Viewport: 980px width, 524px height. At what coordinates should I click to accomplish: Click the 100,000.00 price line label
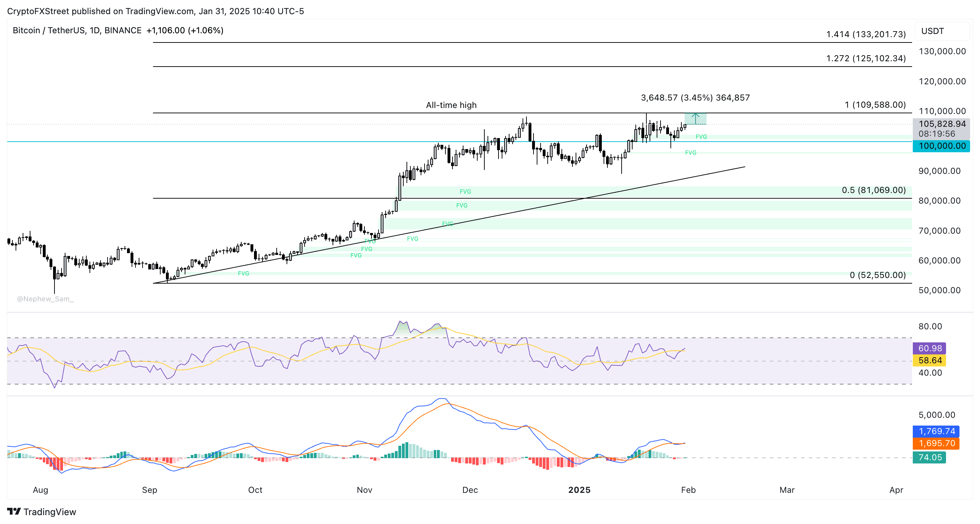pos(941,146)
